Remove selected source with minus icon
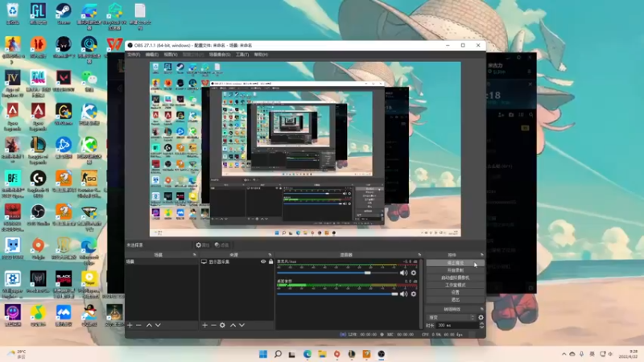This screenshot has height=362, width=644. tap(213, 325)
